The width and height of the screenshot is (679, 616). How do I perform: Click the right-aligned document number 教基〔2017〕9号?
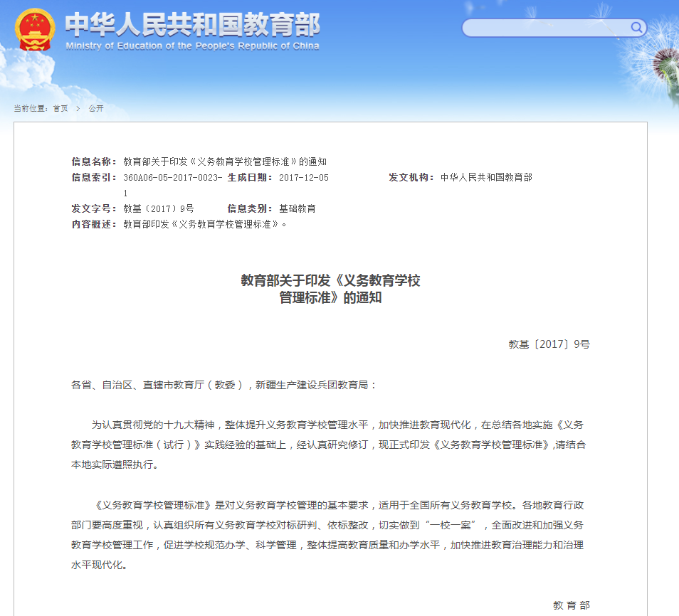pyautogui.click(x=549, y=344)
